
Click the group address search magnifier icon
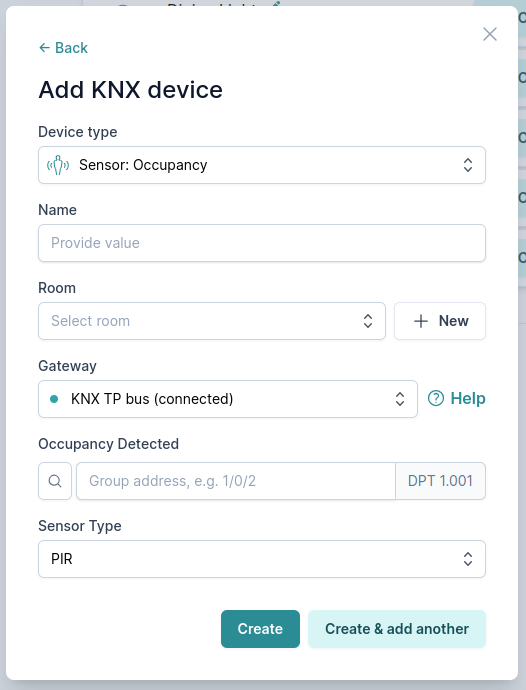pyautogui.click(x=55, y=481)
